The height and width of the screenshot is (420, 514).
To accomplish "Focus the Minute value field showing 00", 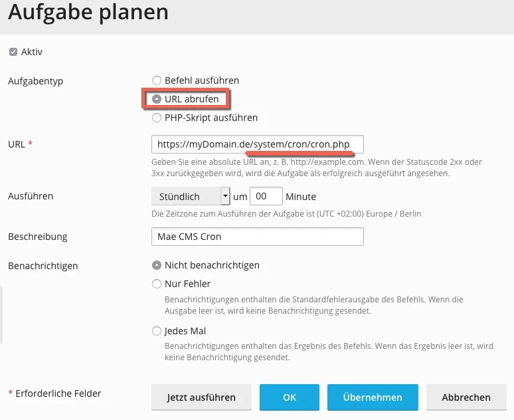I will pyautogui.click(x=266, y=196).
